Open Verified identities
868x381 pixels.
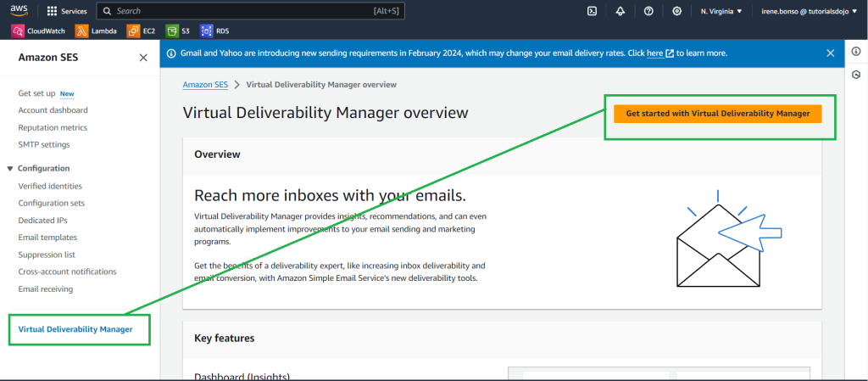tap(50, 186)
